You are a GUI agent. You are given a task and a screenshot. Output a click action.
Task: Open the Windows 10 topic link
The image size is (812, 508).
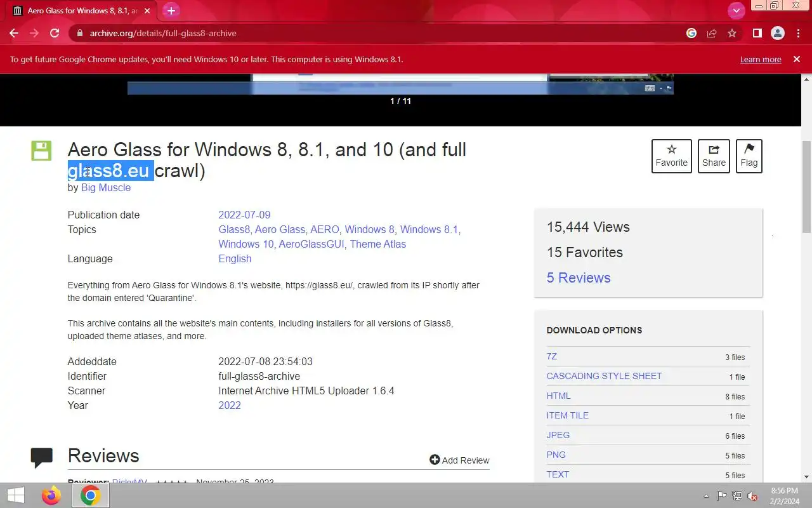click(246, 244)
